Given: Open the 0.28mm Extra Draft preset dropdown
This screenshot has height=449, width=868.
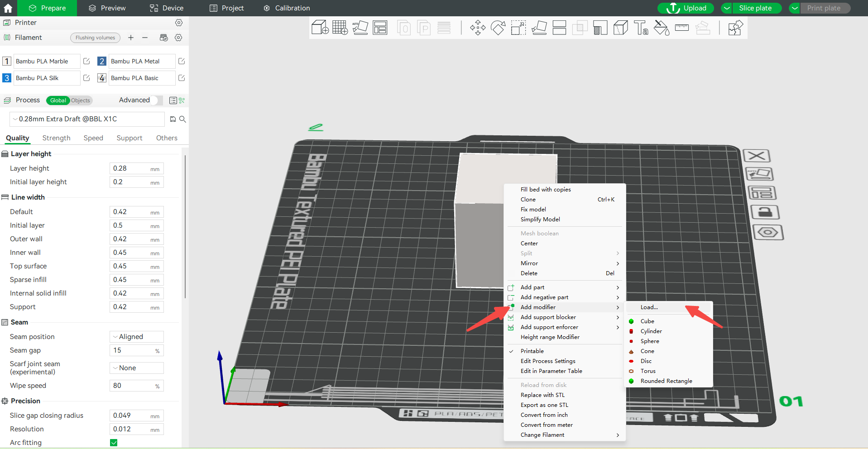Looking at the screenshot, I should click(87, 119).
